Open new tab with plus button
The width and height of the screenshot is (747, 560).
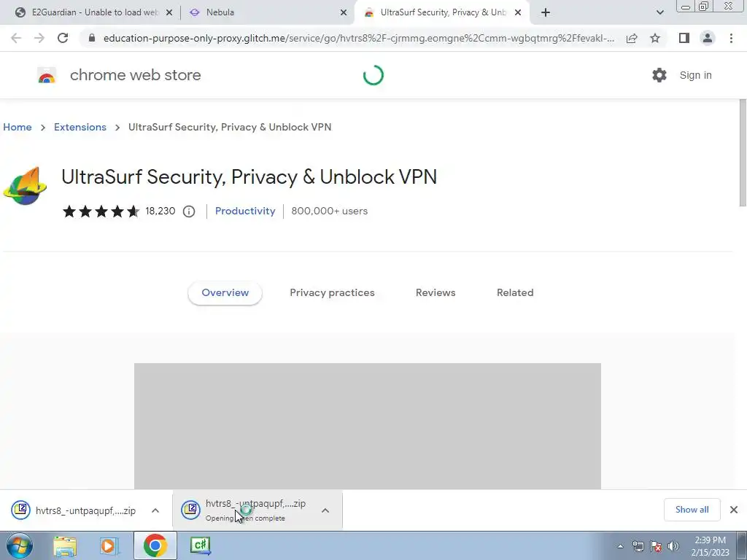tap(546, 12)
